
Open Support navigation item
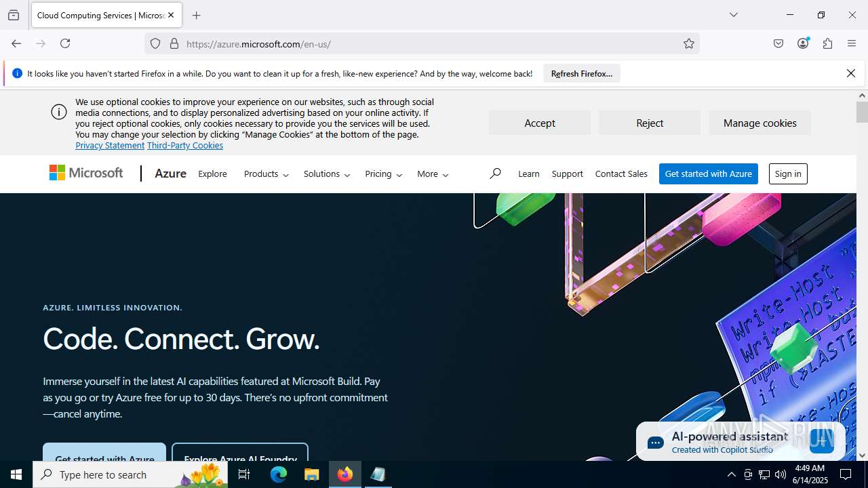[567, 174]
